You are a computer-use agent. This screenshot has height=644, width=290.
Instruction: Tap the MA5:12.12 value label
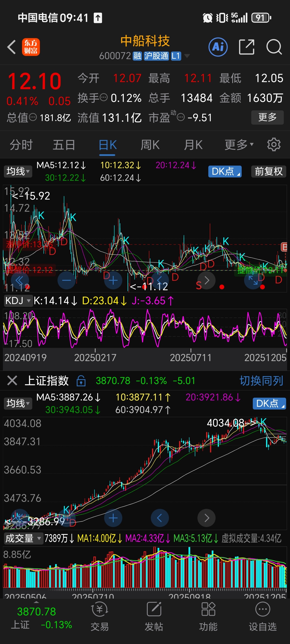[61, 165]
